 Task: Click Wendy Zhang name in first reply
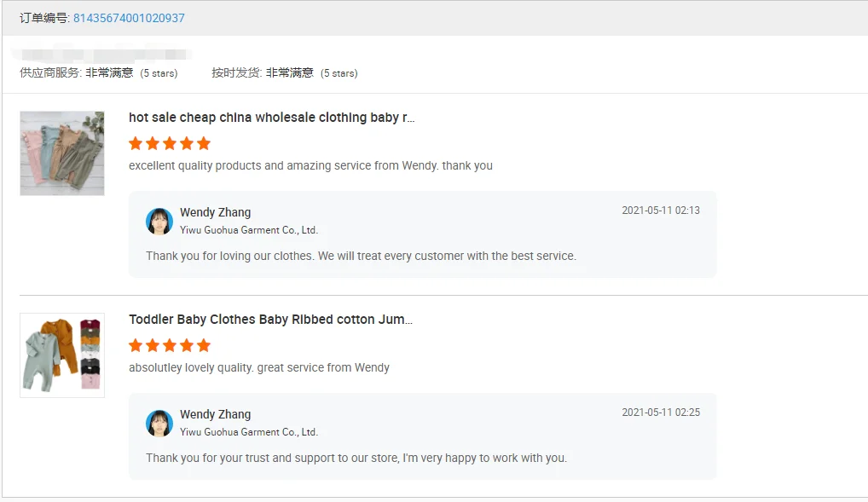click(x=215, y=212)
